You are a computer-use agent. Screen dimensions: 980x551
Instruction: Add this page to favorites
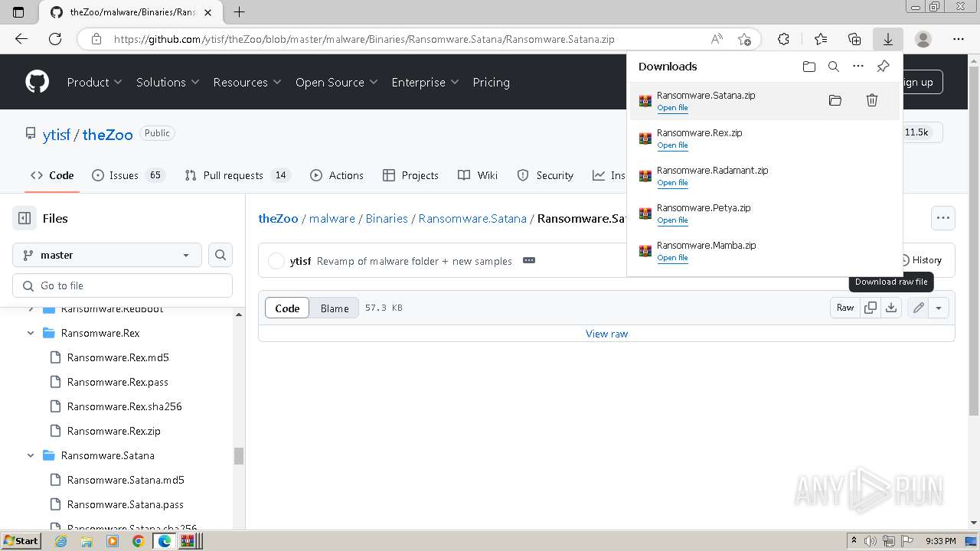pos(744,39)
